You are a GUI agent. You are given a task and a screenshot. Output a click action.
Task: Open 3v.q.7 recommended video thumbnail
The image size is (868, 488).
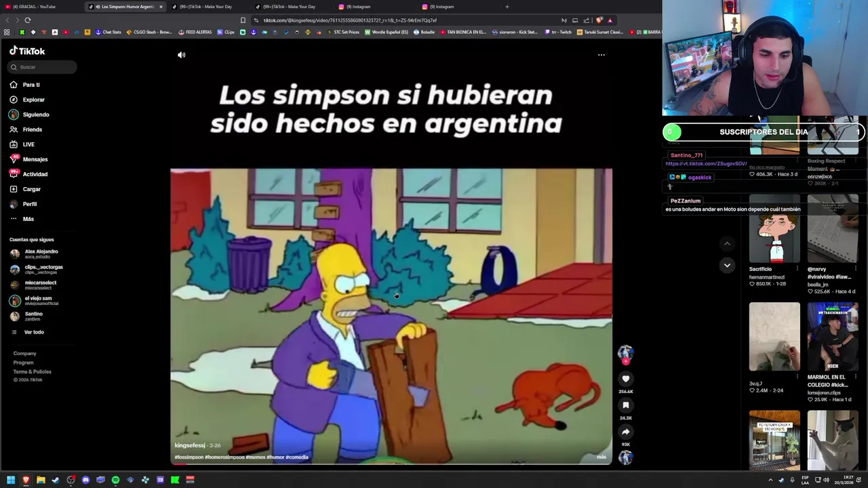pyautogui.click(x=774, y=337)
